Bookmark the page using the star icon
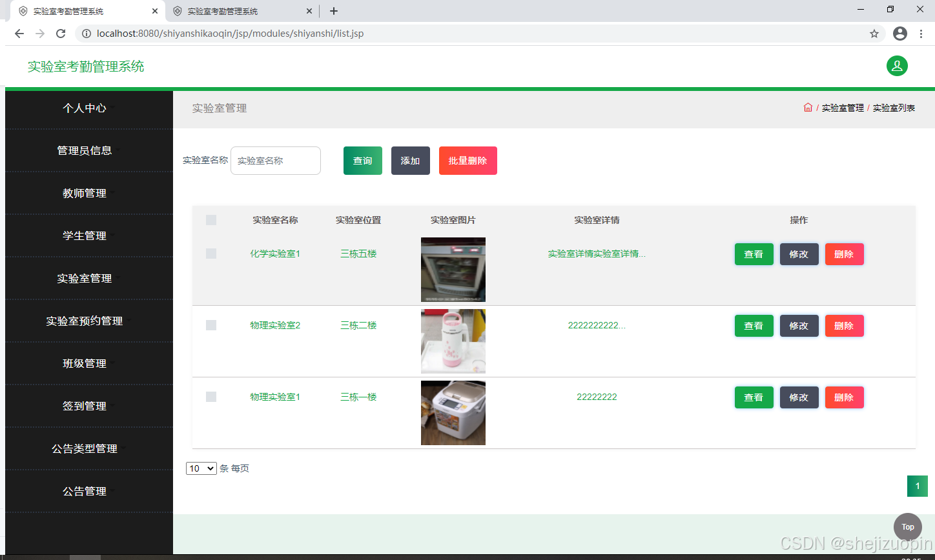The image size is (935, 560). click(x=874, y=34)
